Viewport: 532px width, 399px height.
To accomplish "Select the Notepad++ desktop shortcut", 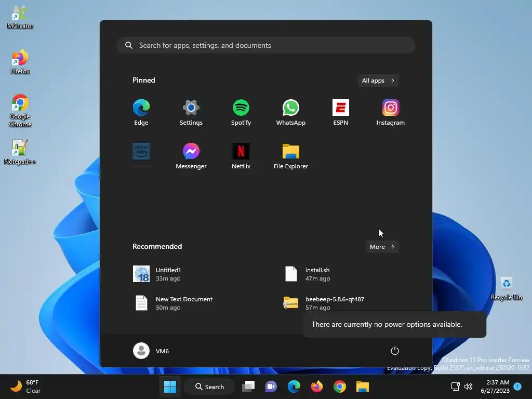I will click(x=20, y=152).
